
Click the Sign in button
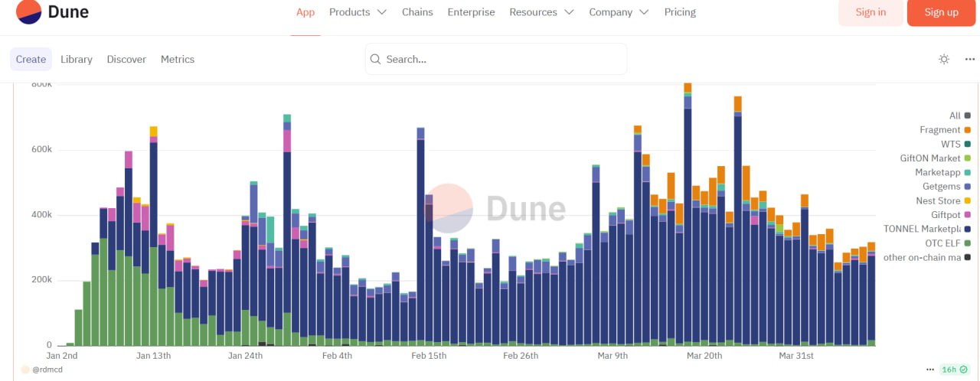tap(871, 12)
